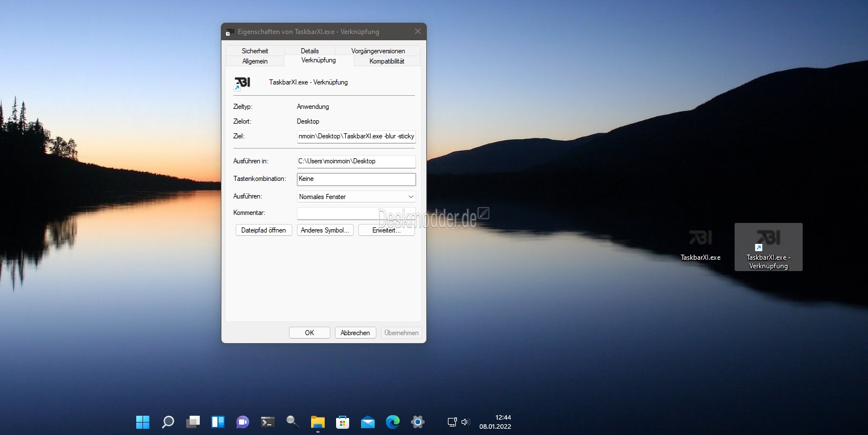Click the taskbar Search magnifier icon
This screenshot has width=868, height=435.
[167, 422]
